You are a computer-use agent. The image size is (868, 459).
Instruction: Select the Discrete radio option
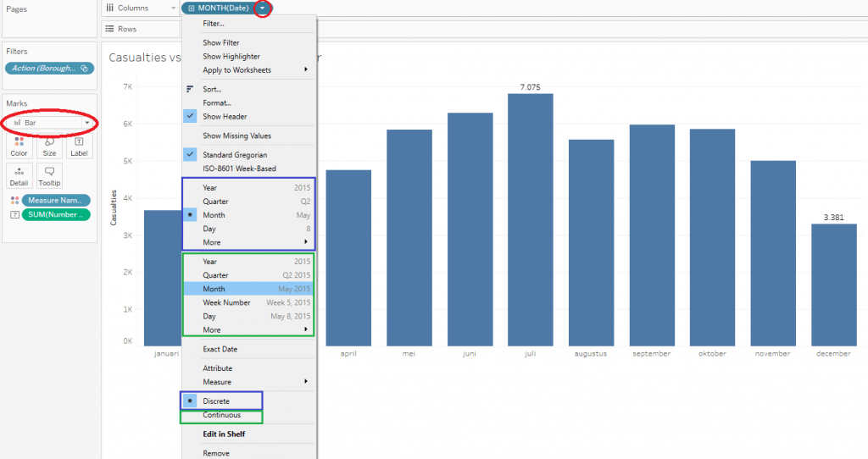point(191,401)
